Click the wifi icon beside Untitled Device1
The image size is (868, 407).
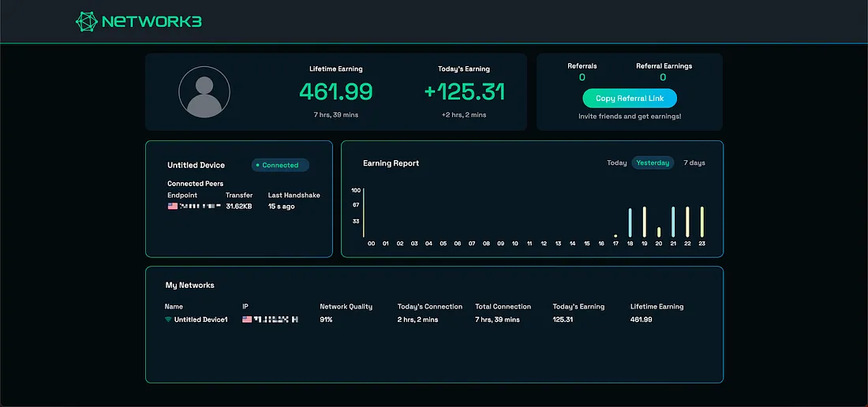(x=168, y=319)
